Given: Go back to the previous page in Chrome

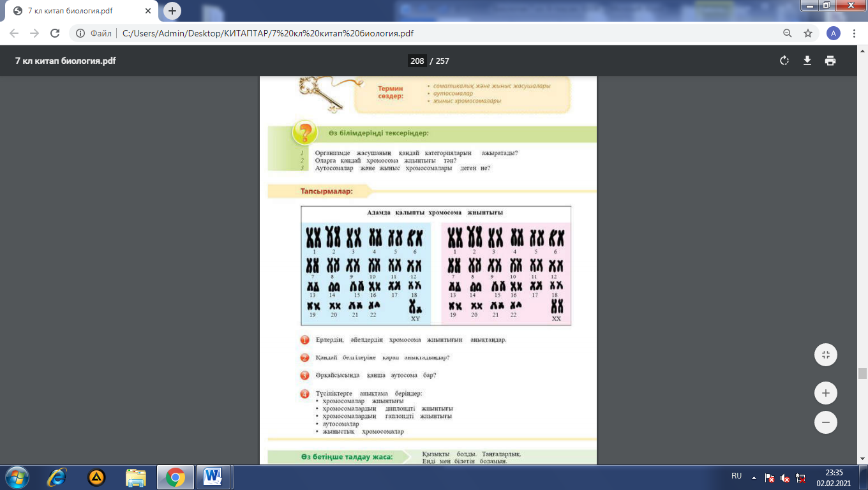Looking at the screenshot, I should tap(14, 33).
